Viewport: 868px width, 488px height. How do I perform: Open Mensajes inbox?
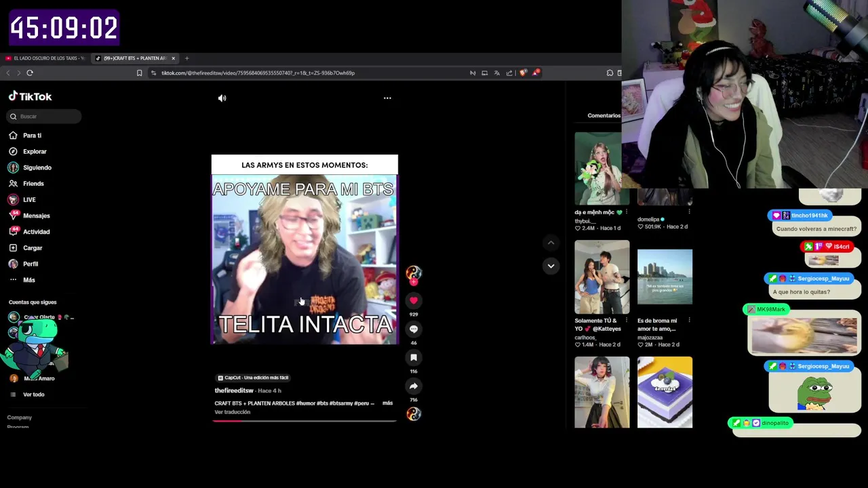click(x=29, y=216)
